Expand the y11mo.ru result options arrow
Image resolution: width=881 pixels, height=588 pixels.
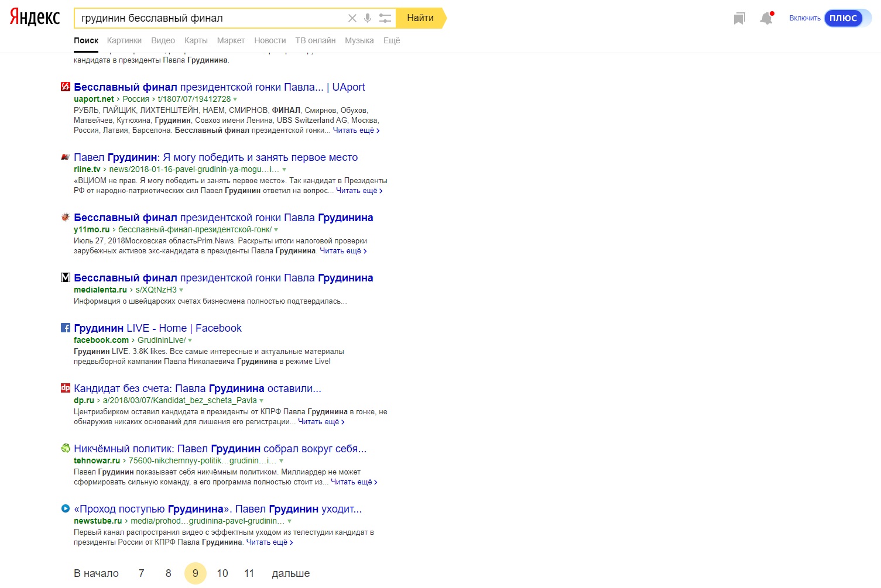[276, 230]
